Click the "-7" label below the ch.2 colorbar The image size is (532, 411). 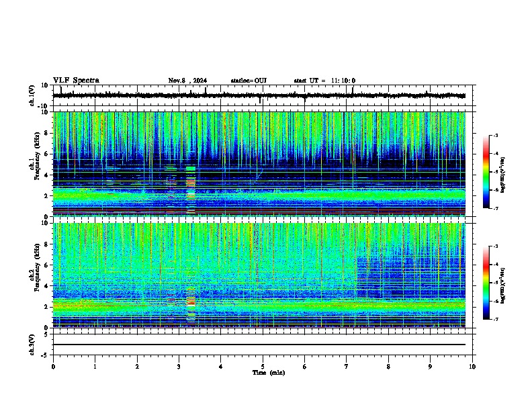coord(495,319)
